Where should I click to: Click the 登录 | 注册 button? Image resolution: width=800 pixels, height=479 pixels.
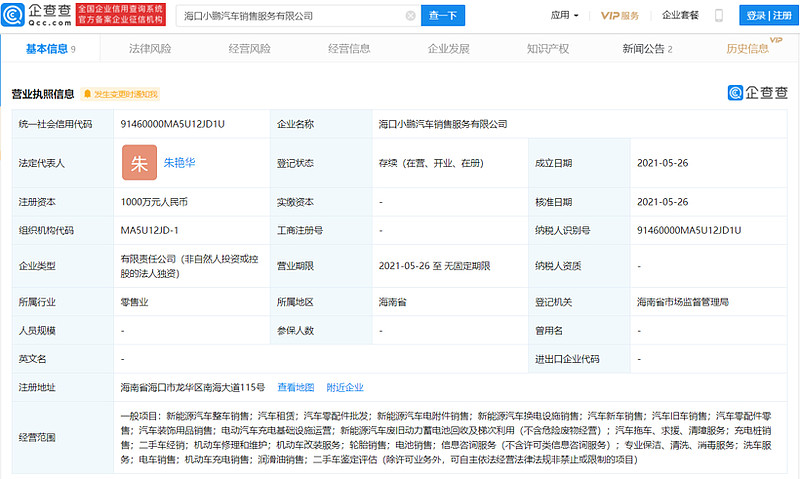768,15
